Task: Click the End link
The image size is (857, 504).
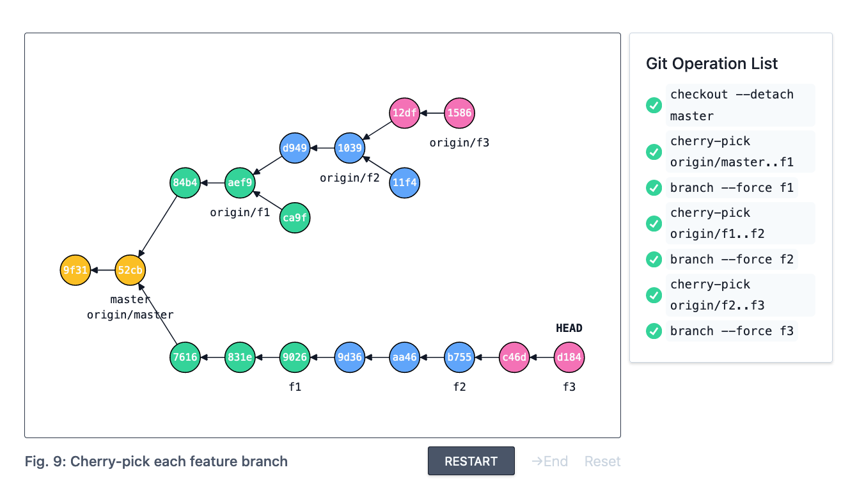Action: click(549, 461)
